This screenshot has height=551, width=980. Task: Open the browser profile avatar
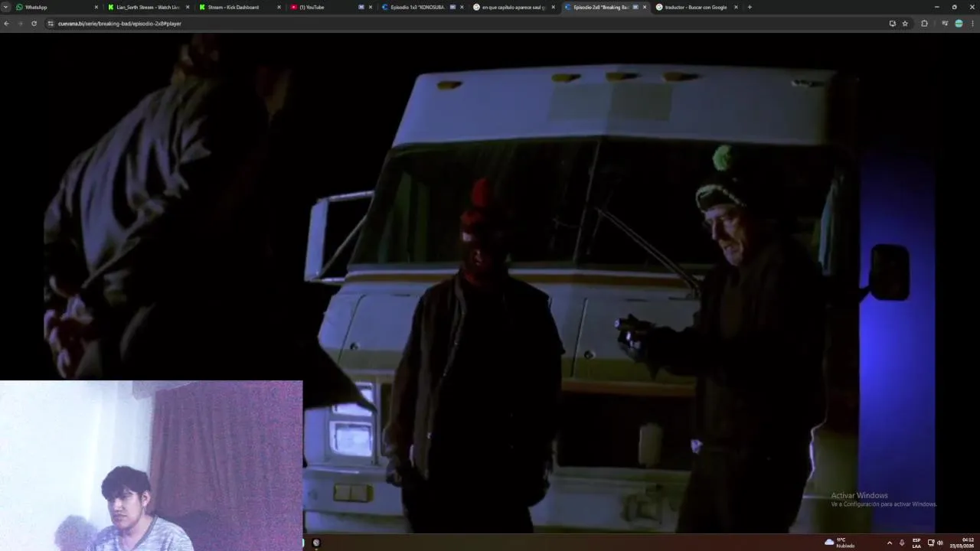click(959, 24)
